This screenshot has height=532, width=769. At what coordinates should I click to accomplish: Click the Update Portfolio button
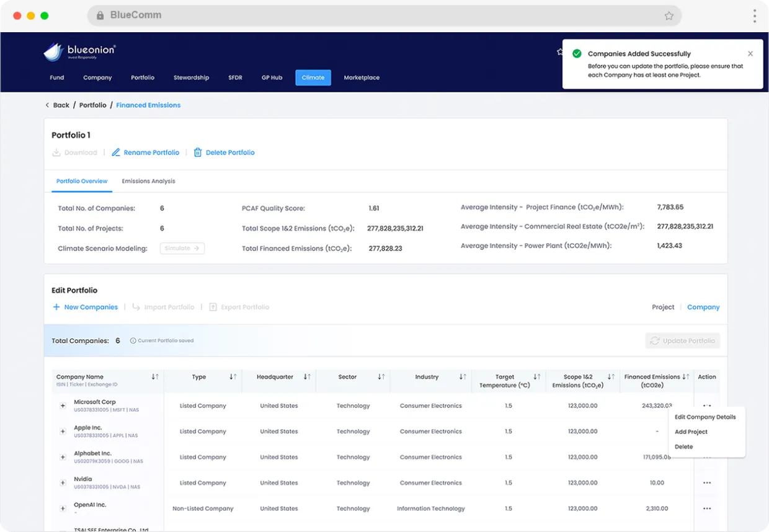683,340
